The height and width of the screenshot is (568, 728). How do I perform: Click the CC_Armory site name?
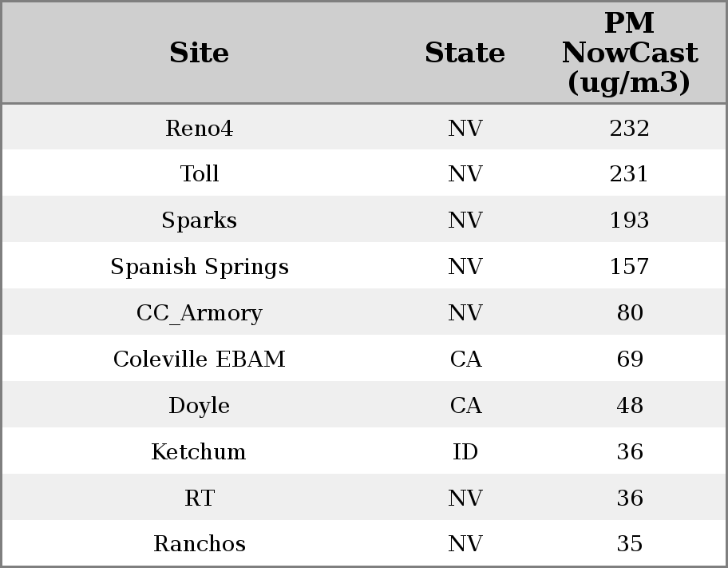199,313
